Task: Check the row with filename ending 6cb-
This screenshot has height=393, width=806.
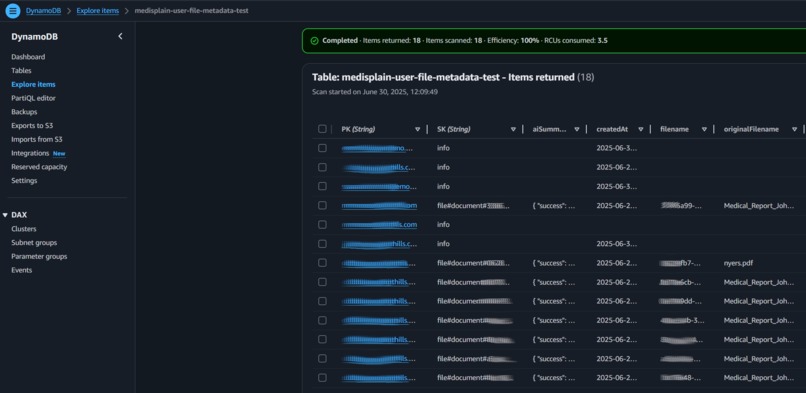Action: tap(322, 282)
